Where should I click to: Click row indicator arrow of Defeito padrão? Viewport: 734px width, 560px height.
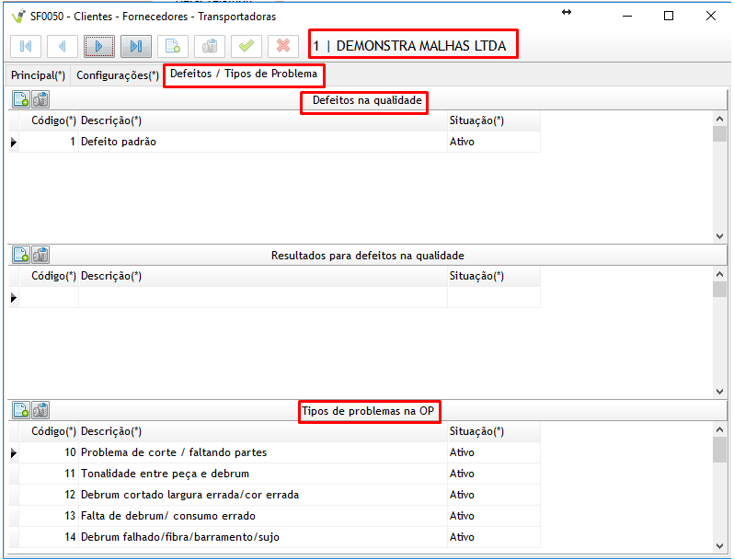click(14, 143)
